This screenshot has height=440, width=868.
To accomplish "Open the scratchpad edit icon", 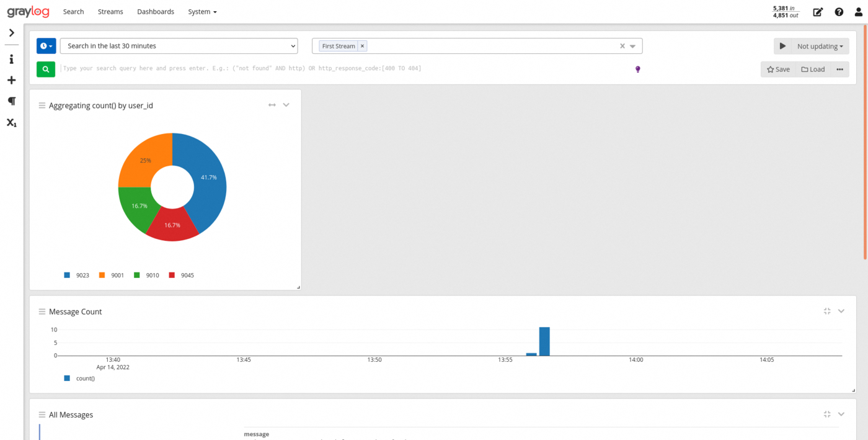I will 818,12.
